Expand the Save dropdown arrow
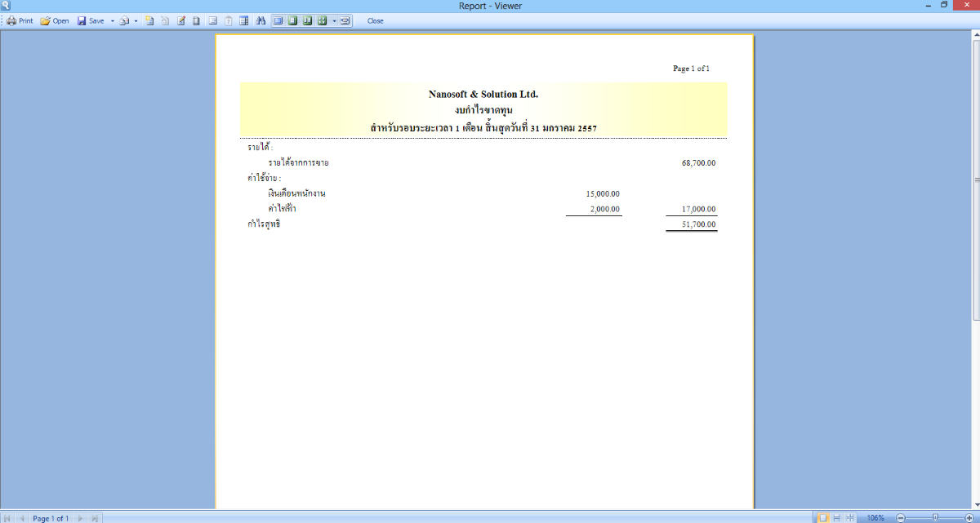 [x=113, y=20]
